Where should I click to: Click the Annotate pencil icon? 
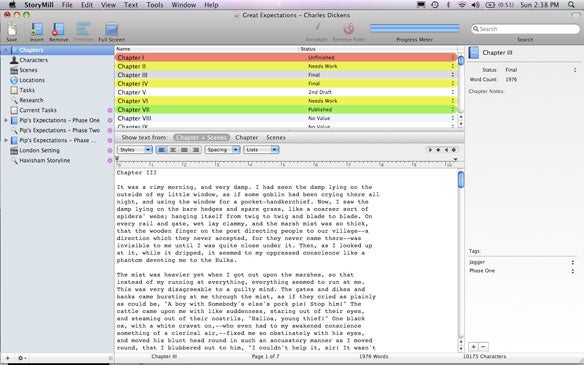click(317, 28)
